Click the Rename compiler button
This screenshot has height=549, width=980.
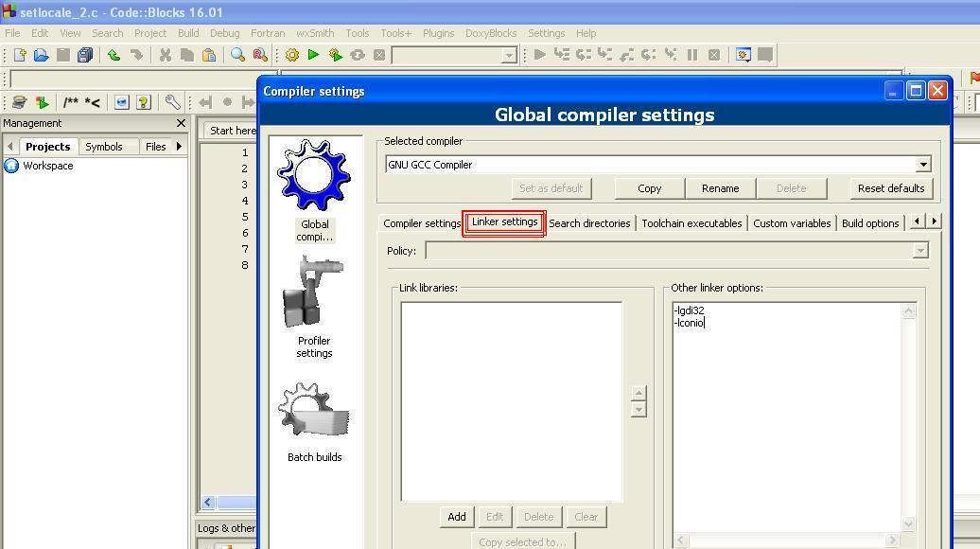click(720, 188)
